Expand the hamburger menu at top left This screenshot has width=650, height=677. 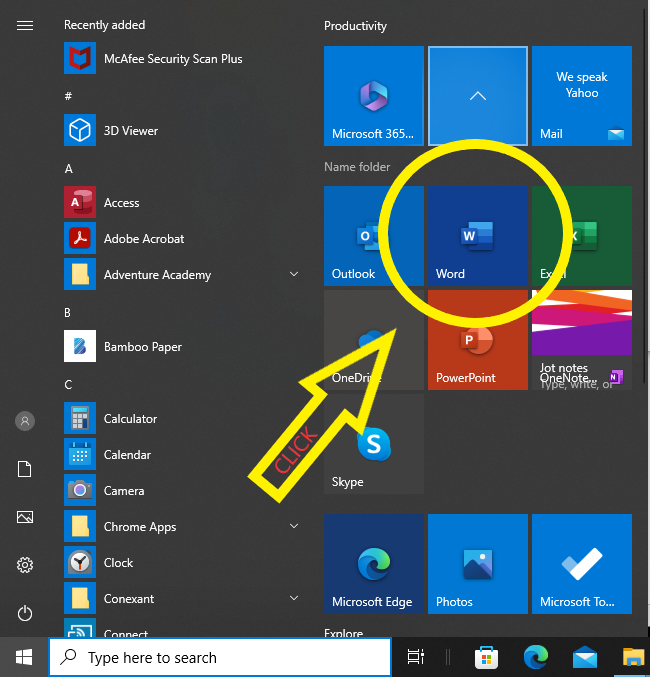(25, 26)
